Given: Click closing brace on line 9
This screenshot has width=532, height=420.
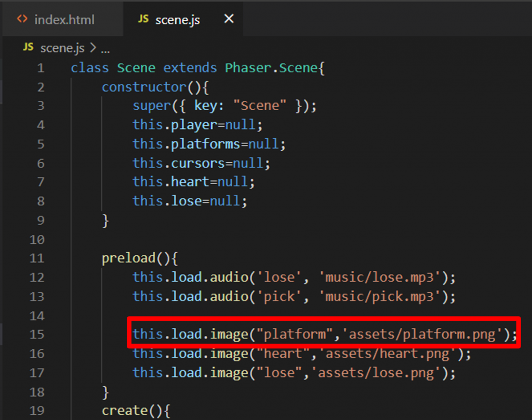Looking at the screenshot, I should [x=105, y=221].
